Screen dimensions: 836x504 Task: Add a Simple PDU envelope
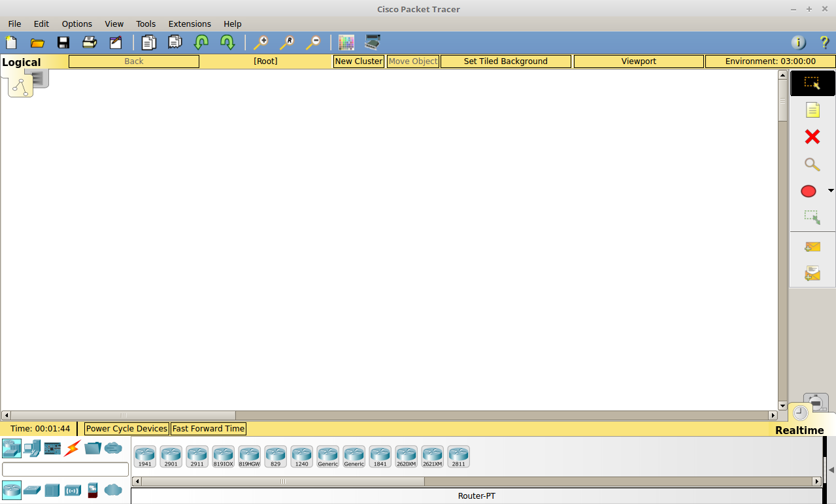point(812,247)
